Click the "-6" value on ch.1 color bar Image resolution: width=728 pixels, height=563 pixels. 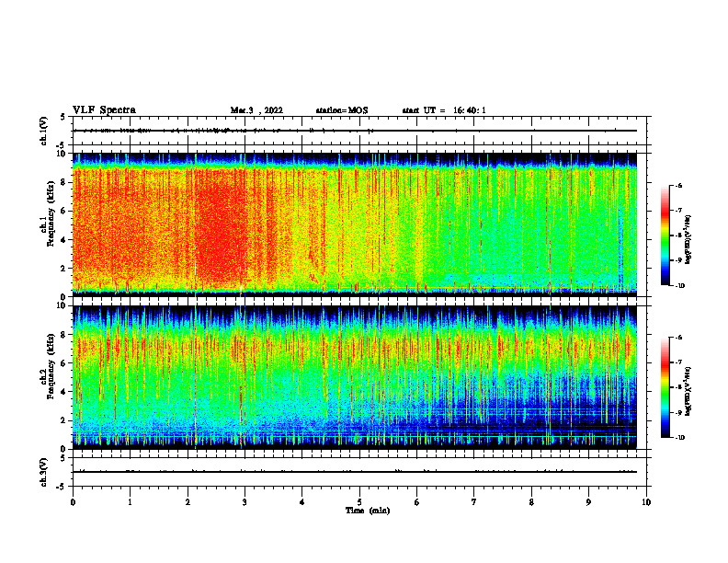coord(679,185)
